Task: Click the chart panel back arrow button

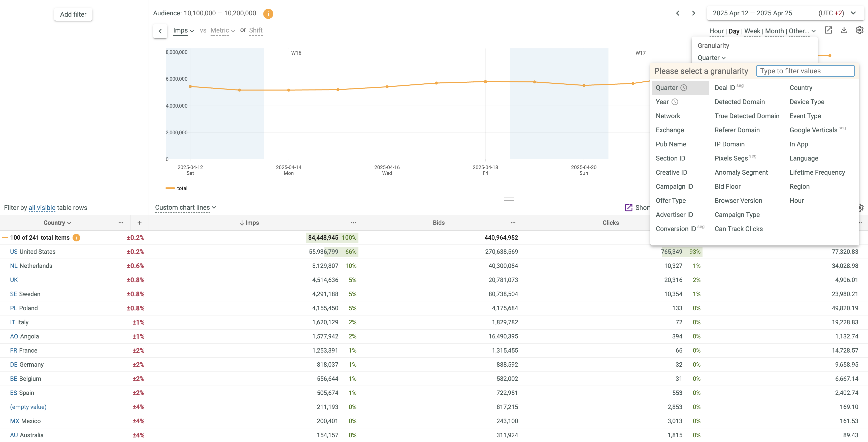Action: pyautogui.click(x=160, y=31)
